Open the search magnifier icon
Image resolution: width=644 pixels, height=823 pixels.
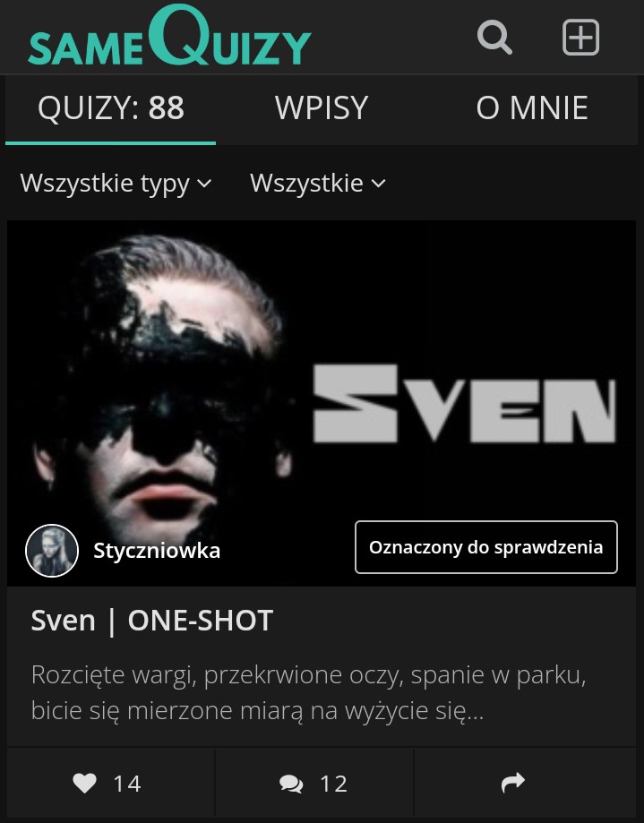pos(494,38)
